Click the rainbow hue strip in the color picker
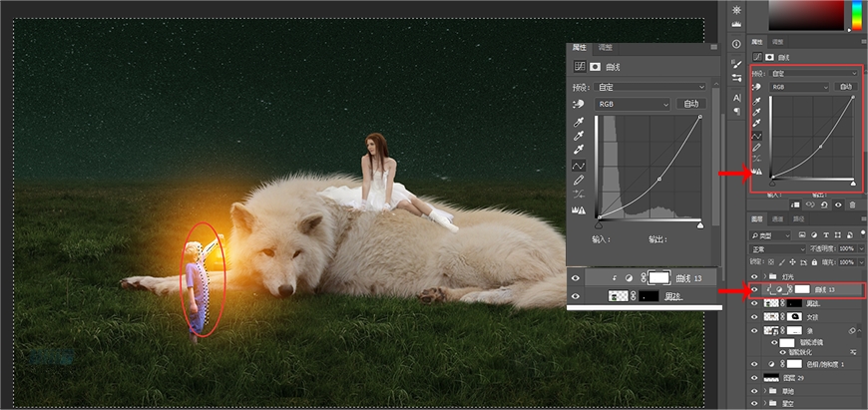The width and height of the screenshot is (868, 410). 857,15
